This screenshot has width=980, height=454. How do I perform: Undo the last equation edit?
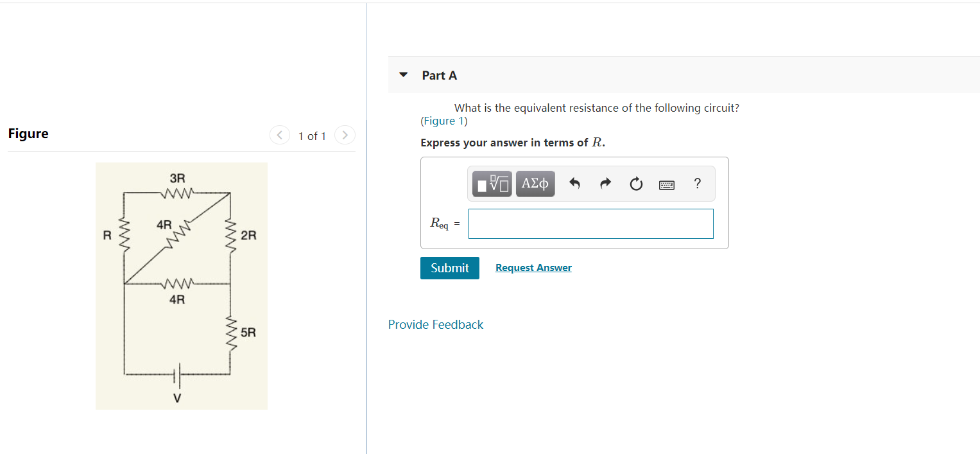coord(574,184)
